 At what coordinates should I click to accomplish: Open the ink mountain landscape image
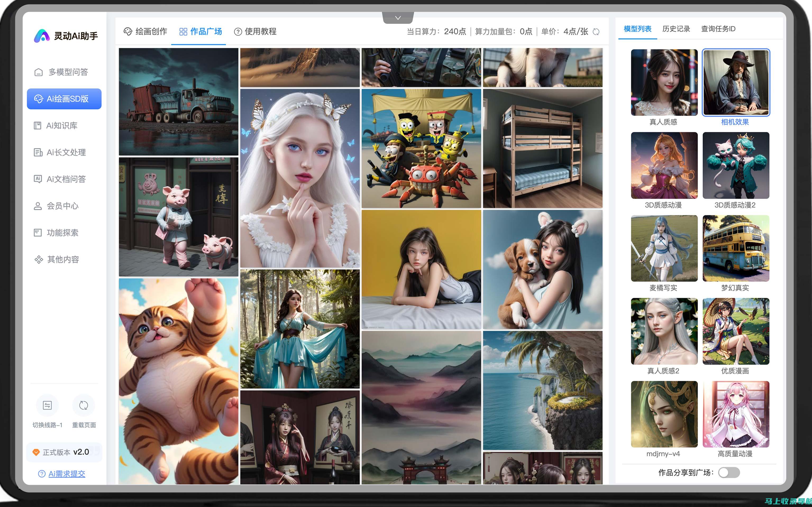pyautogui.click(x=421, y=407)
